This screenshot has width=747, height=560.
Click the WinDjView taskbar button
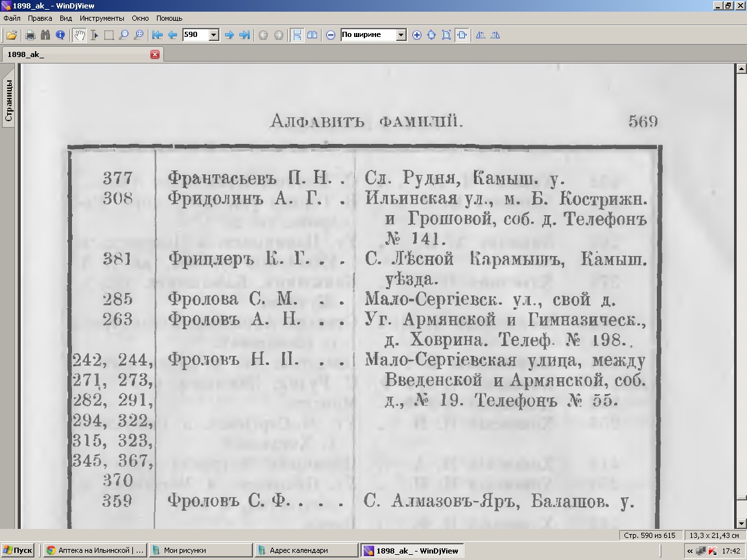[412, 550]
